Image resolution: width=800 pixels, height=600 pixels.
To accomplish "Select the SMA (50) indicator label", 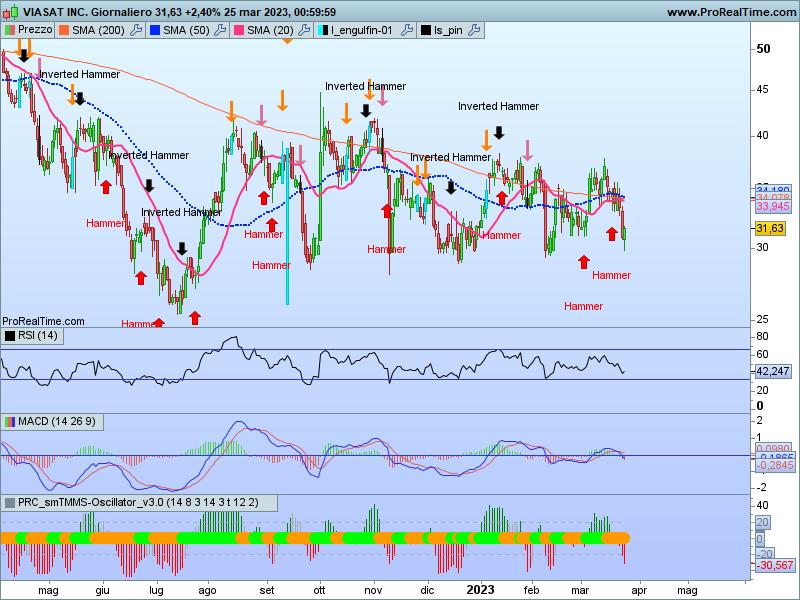I will tap(186, 30).
